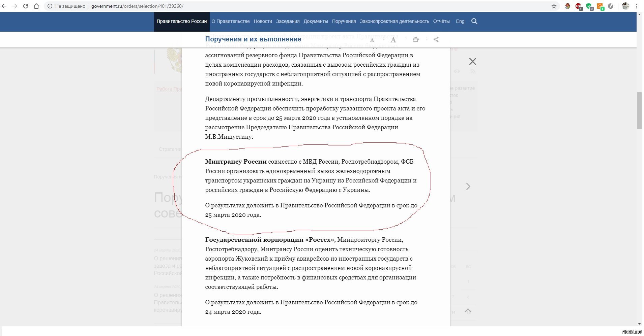This screenshot has width=644, height=336.
Task: Open the green shield checkmark extension
Action: tap(589, 6)
